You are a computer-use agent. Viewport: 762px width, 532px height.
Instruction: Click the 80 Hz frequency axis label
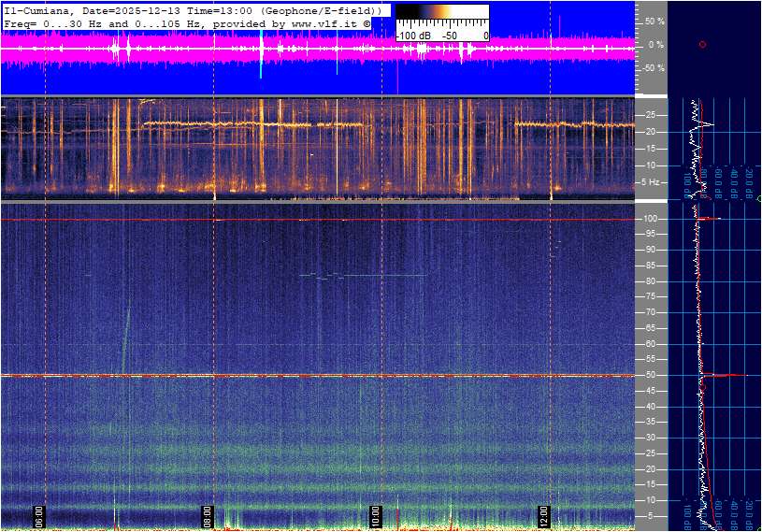click(x=653, y=281)
